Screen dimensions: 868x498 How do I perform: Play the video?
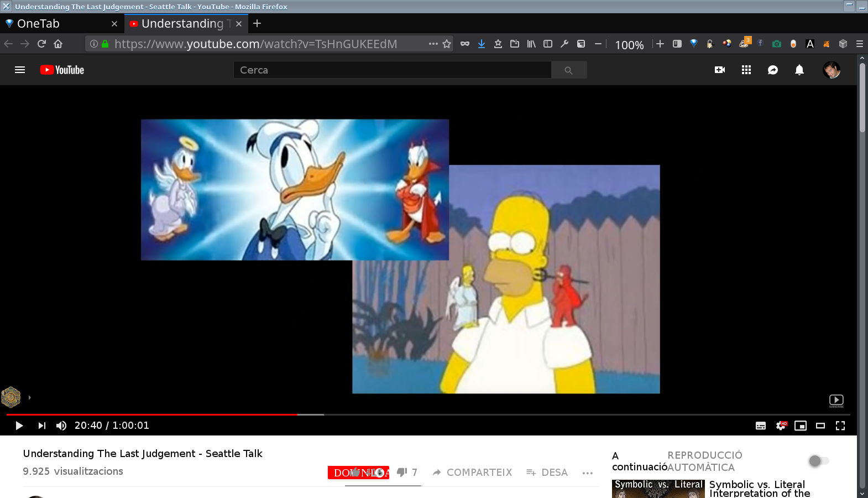click(x=19, y=426)
